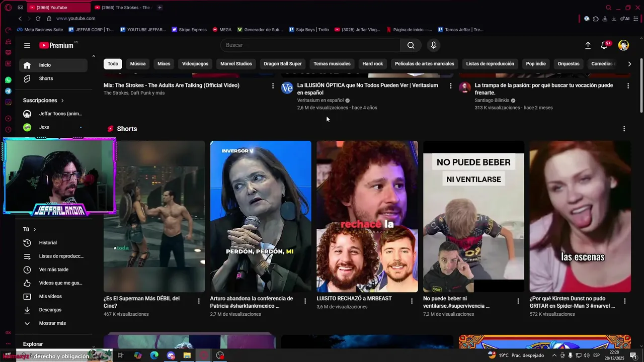Open Instagram in Opera sidebar
Image resolution: width=644 pixels, height=362 pixels.
(8, 102)
